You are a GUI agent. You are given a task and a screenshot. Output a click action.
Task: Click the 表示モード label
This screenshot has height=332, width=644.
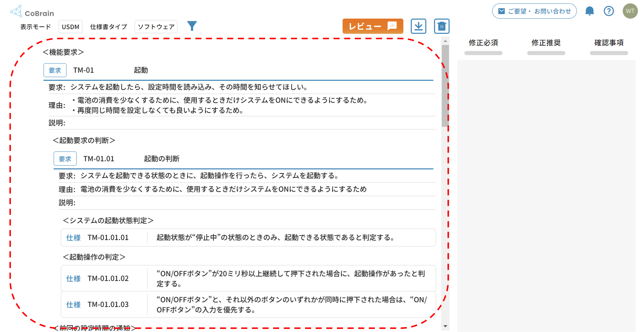pos(35,27)
